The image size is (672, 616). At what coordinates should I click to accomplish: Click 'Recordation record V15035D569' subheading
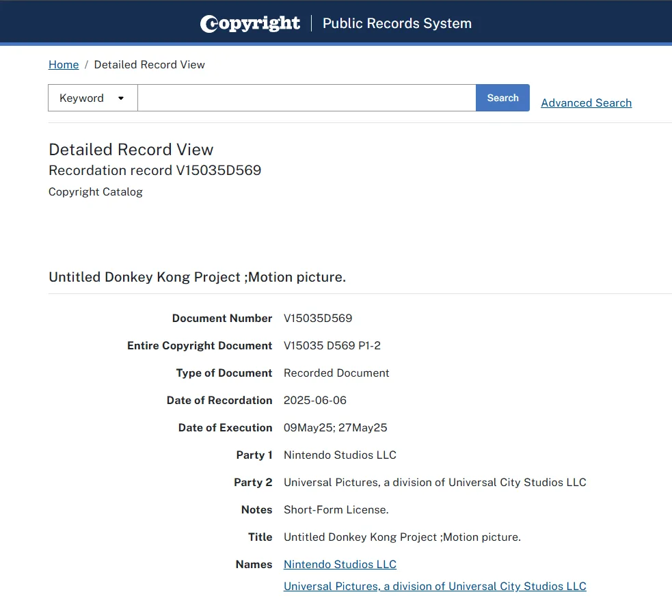pos(154,171)
